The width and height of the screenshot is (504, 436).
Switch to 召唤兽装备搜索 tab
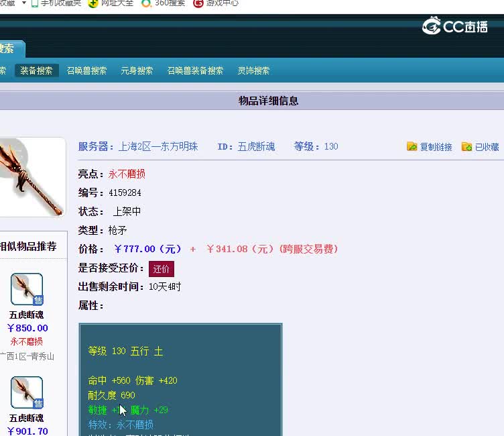pos(195,70)
